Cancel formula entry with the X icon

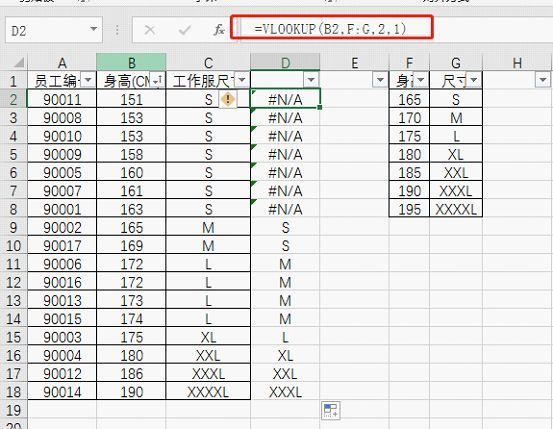(x=150, y=30)
